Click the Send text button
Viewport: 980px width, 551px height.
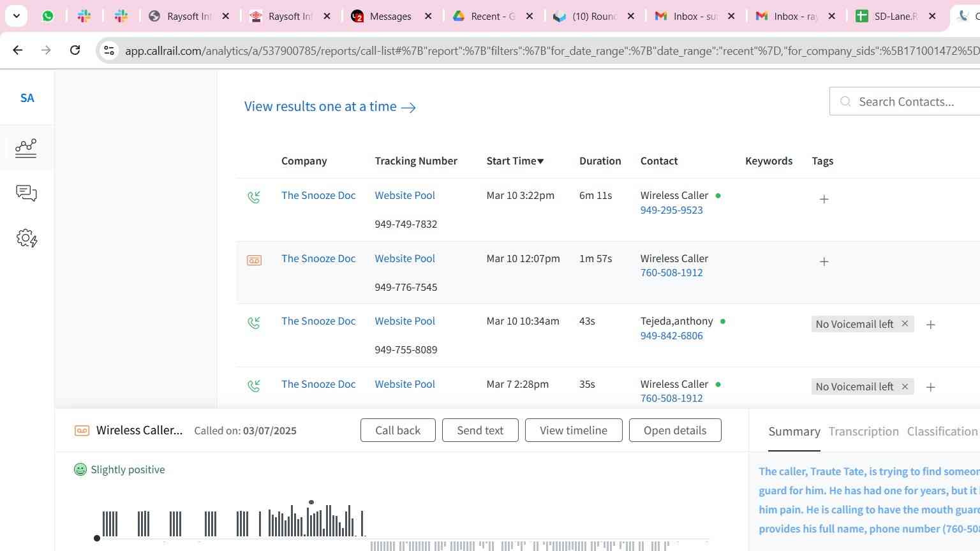pyautogui.click(x=480, y=430)
